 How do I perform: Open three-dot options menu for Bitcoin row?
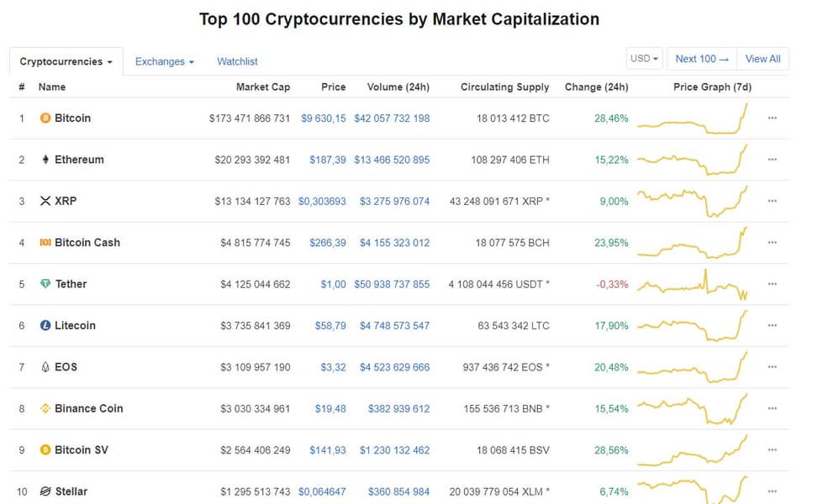coord(772,118)
